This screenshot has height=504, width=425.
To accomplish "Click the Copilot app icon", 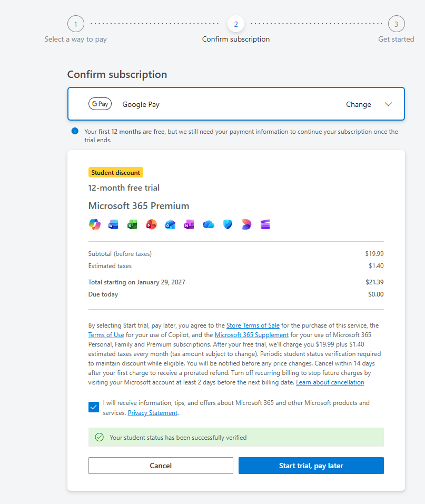I will tap(94, 224).
